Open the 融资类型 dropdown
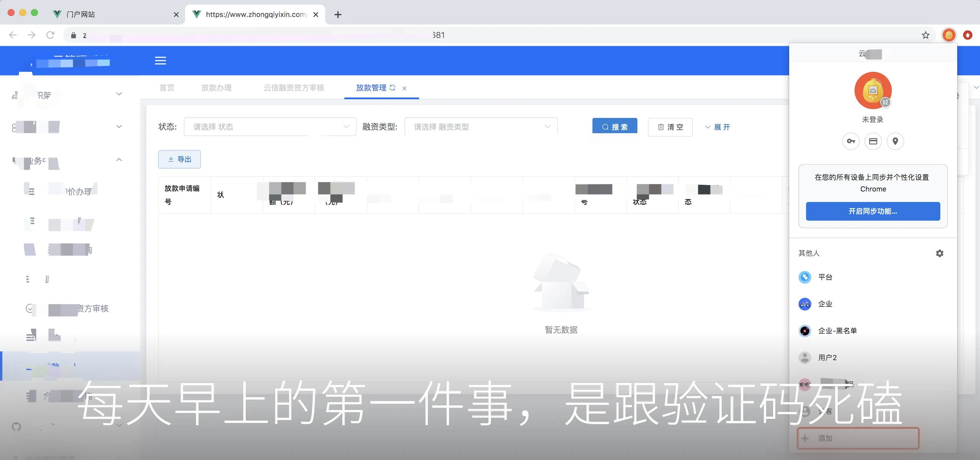 pyautogui.click(x=481, y=127)
